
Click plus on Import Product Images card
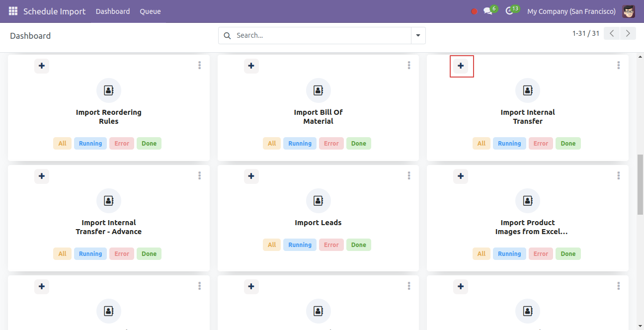461,176
